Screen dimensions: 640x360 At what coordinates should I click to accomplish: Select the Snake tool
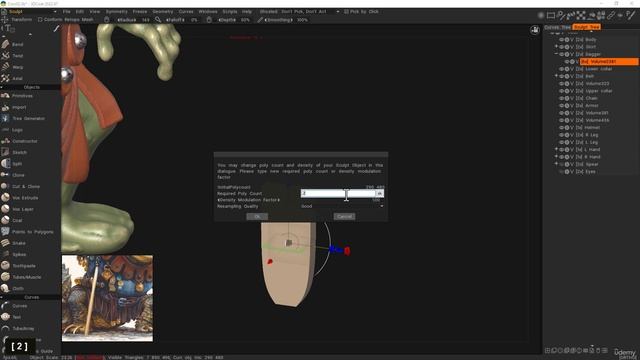click(x=19, y=243)
